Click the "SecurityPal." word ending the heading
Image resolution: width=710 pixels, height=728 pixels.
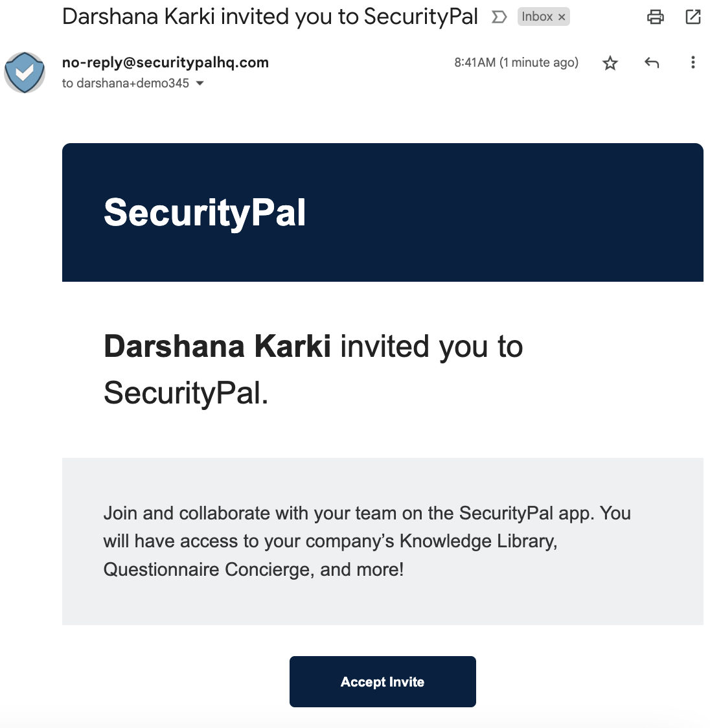tap(186, 393)
